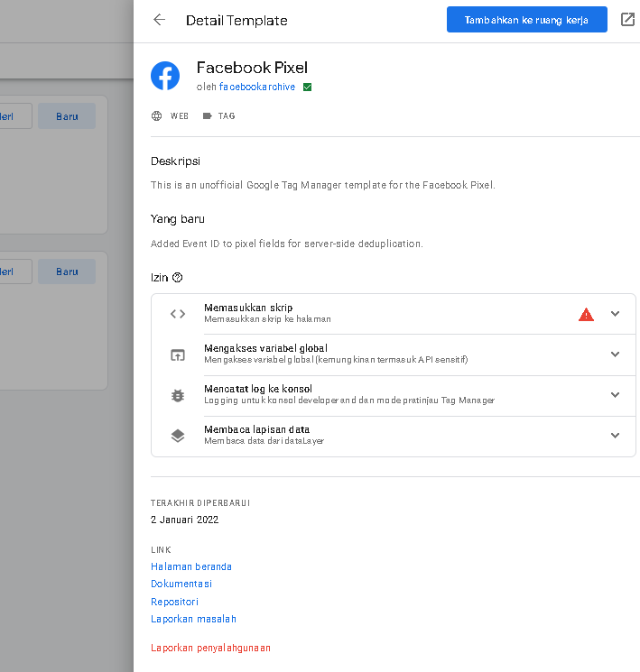Click the Detail Template heading
The height and width of the screenshot is (672, 640).
point(237,21)
